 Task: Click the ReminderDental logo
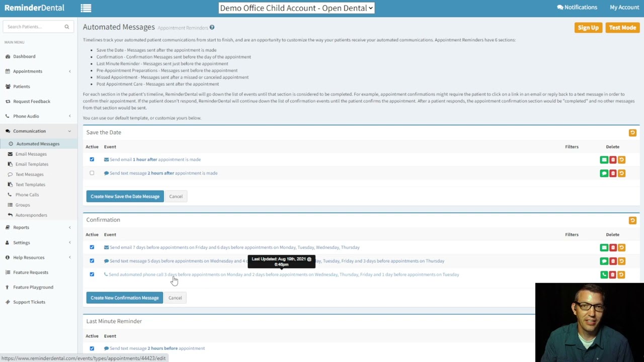tap(34, 8)
